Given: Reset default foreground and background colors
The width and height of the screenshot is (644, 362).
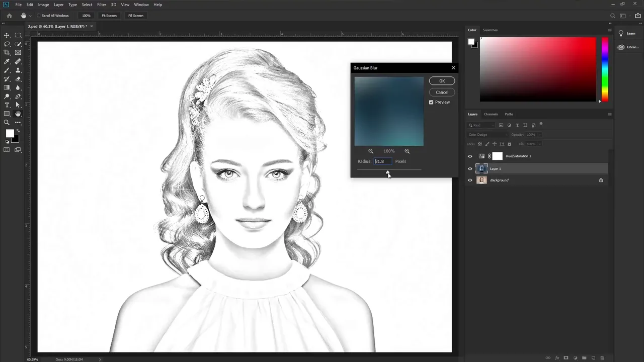Looking at the screenshot, I should 7,142.
